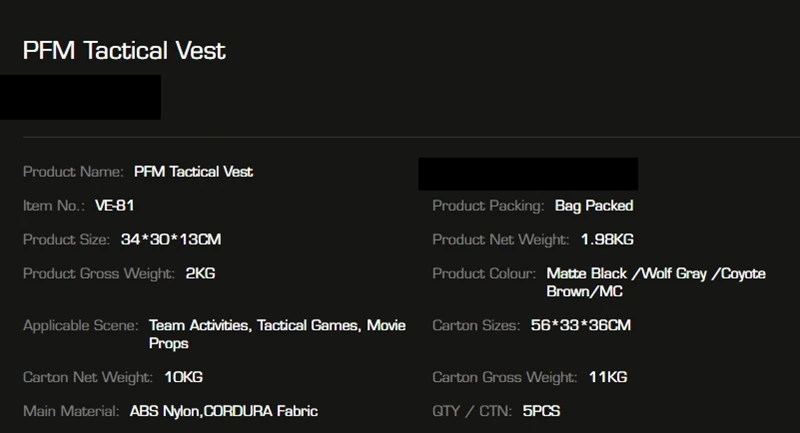Click the Main Material label
Screen dimensions: 800x433
click(70, 411)
